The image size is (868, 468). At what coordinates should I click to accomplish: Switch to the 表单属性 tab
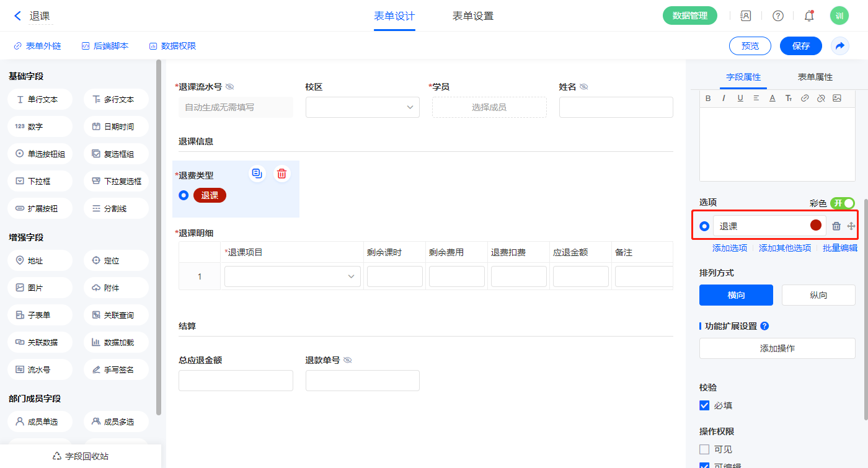[x=815, y=77]
